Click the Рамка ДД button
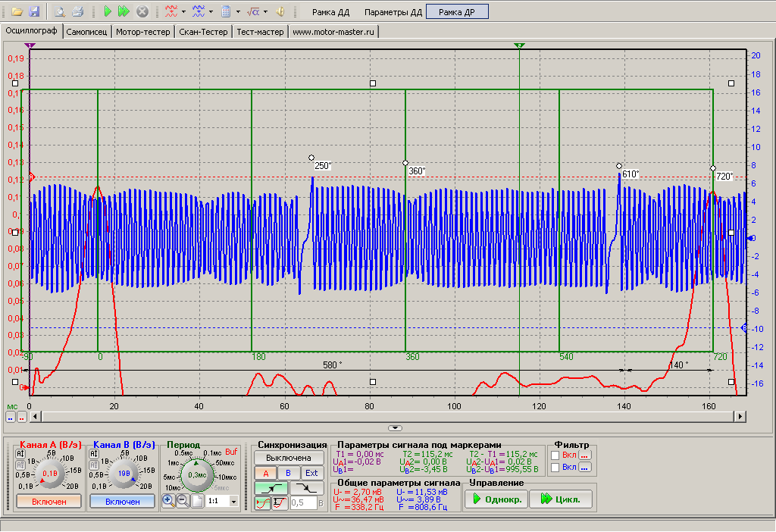The height and width of the screenshot is (532, 776). pyautogui.click(x=330, y=12)
